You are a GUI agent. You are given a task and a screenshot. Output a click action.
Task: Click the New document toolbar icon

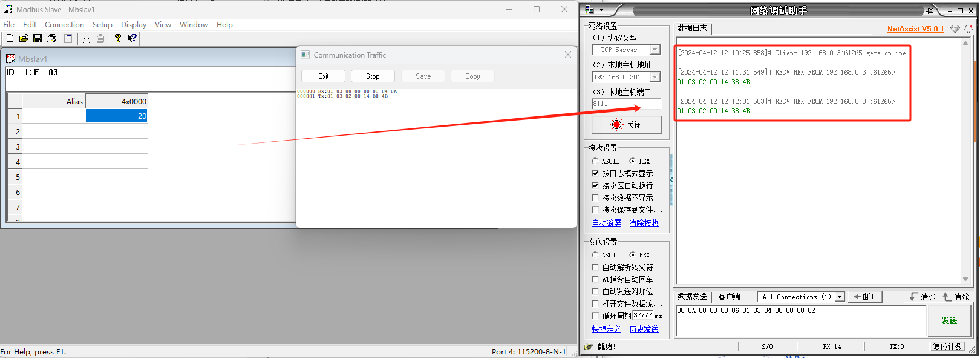click(x=10, y=38)
